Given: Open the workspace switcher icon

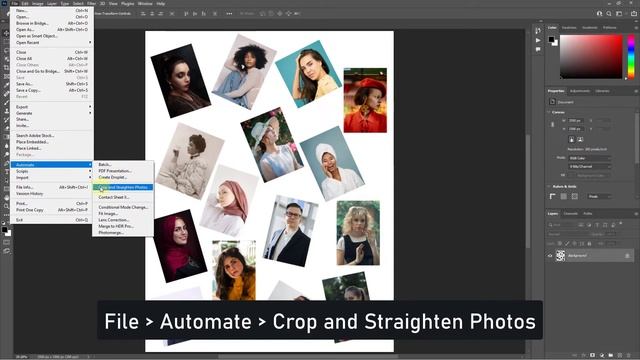Looking at the screenshot, I should 619,13.
